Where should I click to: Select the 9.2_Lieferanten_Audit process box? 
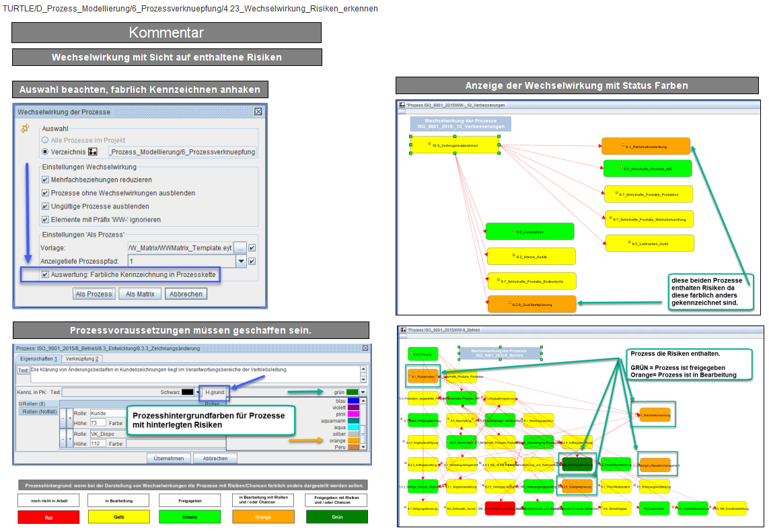click(x=650, y=243)
